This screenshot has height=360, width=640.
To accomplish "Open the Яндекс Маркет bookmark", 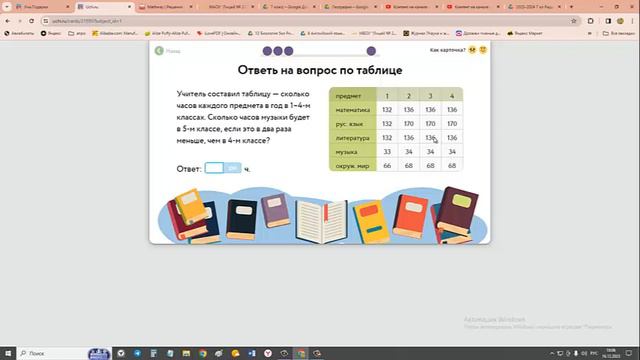I will point(525,33).
